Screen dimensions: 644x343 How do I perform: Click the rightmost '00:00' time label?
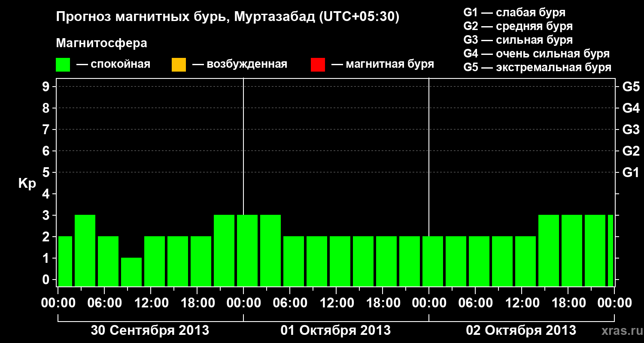614,303
